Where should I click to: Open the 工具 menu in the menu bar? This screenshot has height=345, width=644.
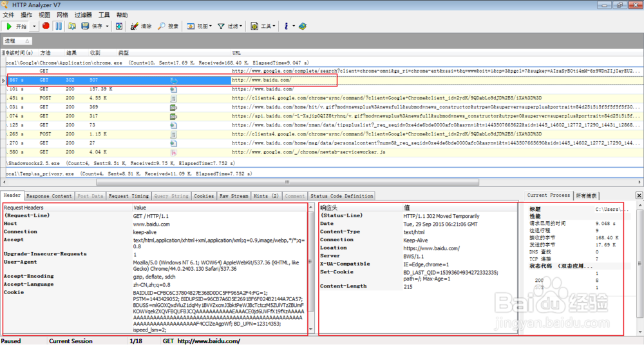point(104,15)
